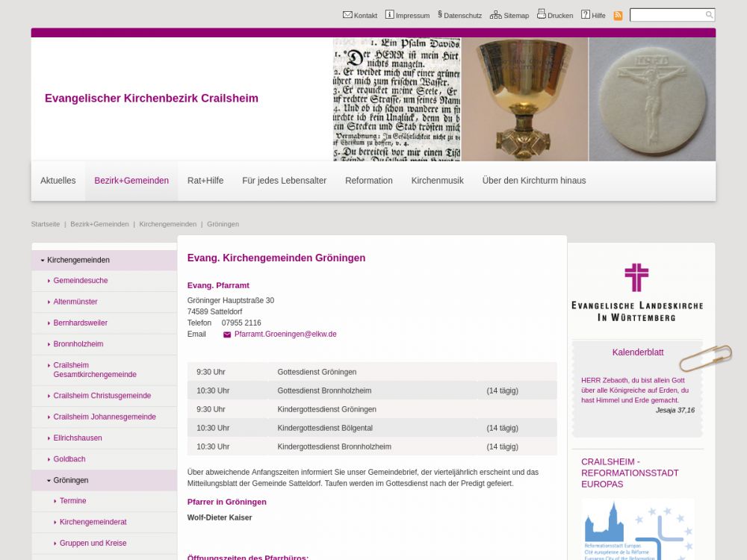Viewport: 747px width, 560px height.
Task: Open Impressum via its info icon
Action: pyautogui.click(x=389, y=15)
